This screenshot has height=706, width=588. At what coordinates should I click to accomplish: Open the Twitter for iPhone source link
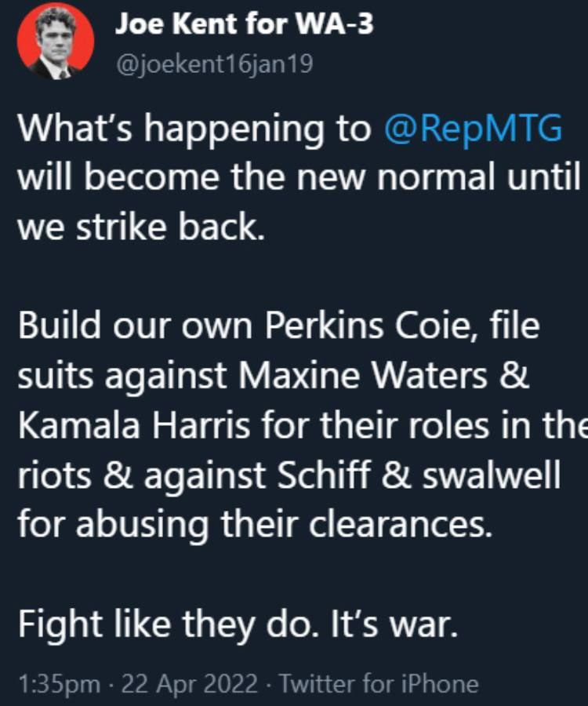(x=378, y=683)
